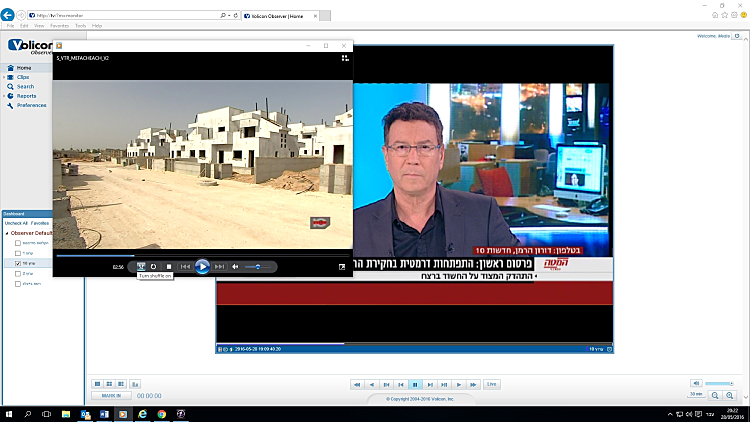The image size is (750, 422).
Task: Open Reports in the Volicon sidebar
Action: (26, 96)
